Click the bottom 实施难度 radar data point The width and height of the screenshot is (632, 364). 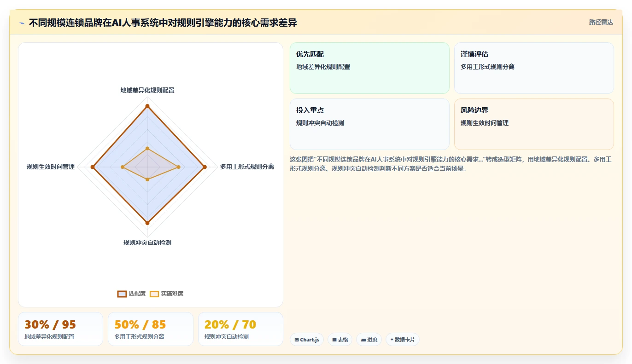coord(147,179)
